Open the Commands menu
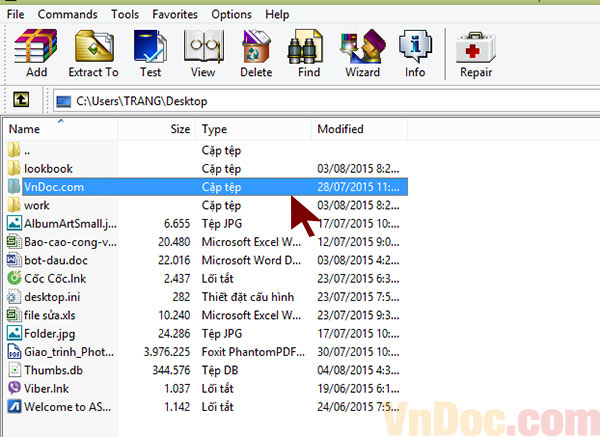 point(67,15)
